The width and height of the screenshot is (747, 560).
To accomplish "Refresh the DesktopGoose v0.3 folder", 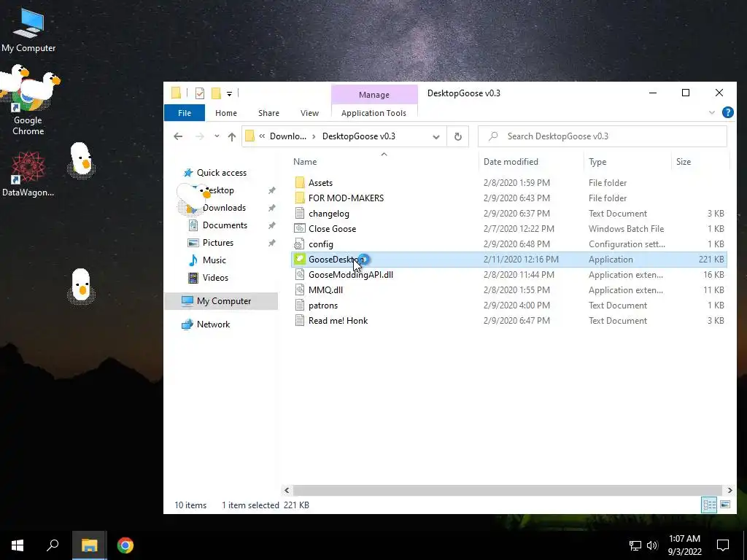I will 458,136.
